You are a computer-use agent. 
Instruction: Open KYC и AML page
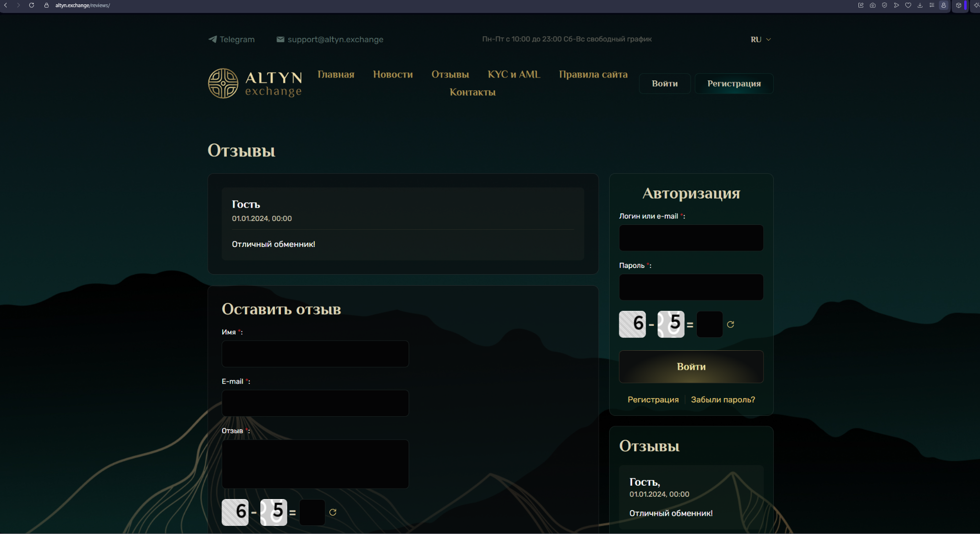pos(514,74)
